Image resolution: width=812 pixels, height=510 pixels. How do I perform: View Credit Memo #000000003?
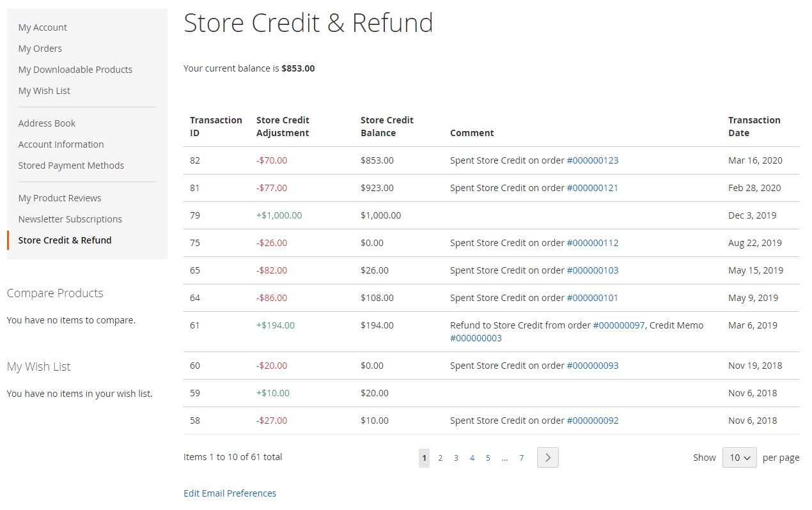[476, 338]
